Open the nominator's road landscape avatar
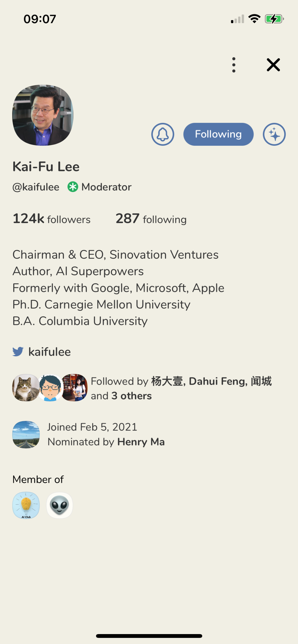Image resolution: width=298 pixels, height=644 pixels. point(26,434)
